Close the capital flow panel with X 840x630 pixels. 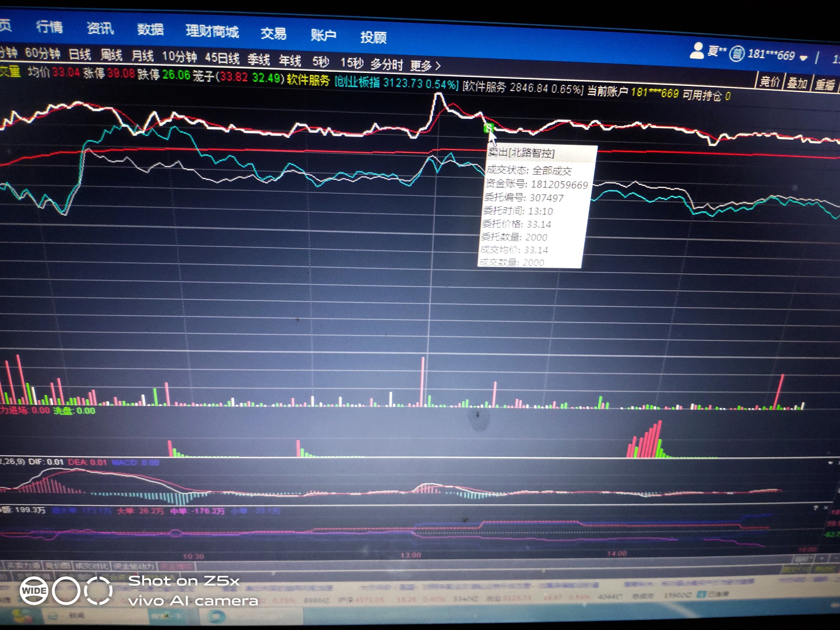click(x=825, y=508)
